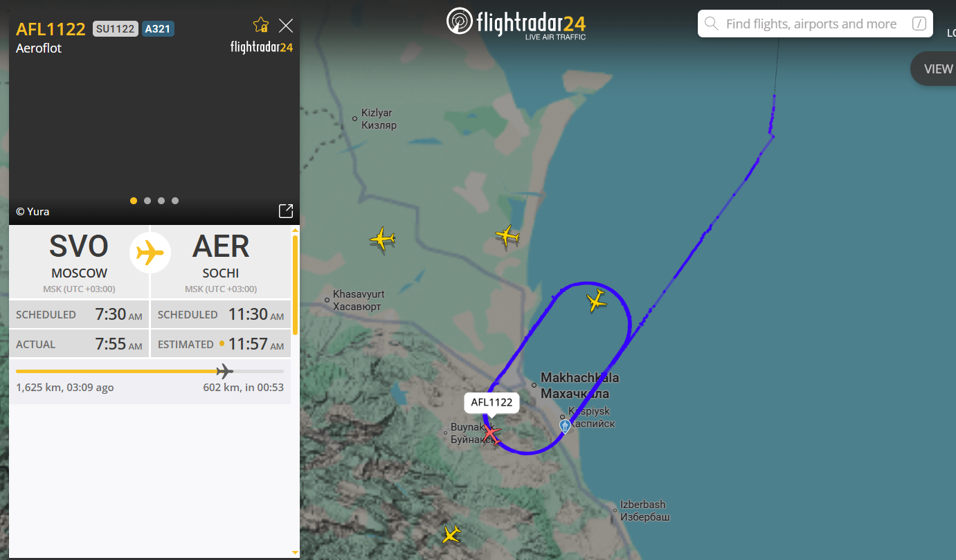
Task: Click the A321 aircraft type badge
Action: click(x=158, y=29)
